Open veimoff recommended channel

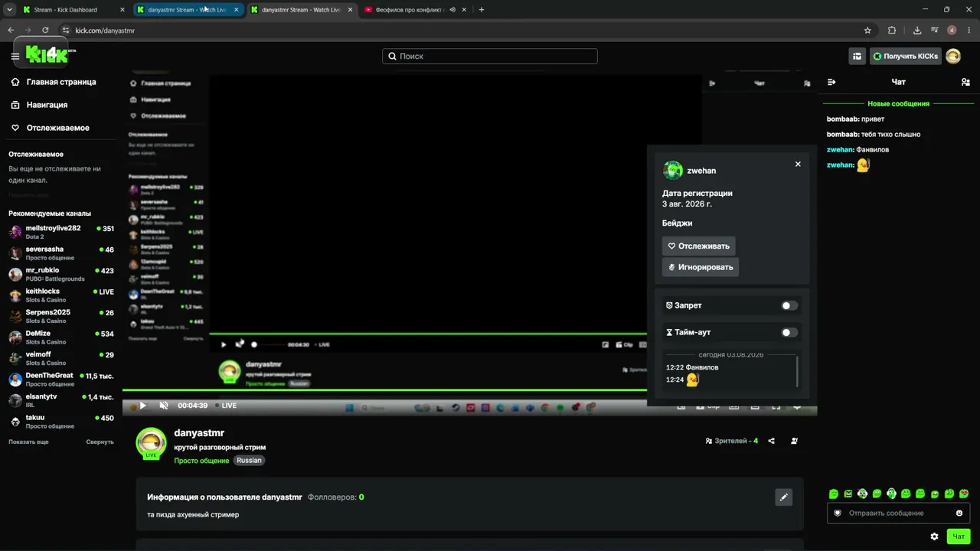point(61,358)
